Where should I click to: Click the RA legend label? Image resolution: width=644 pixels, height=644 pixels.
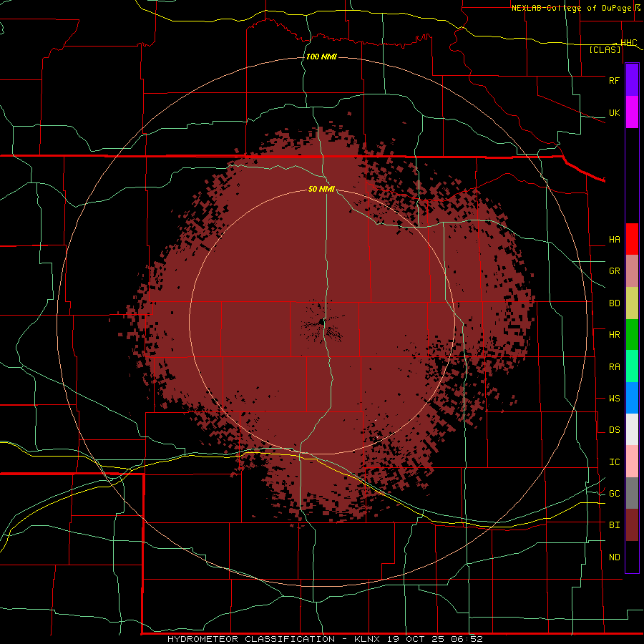point(614,367)
